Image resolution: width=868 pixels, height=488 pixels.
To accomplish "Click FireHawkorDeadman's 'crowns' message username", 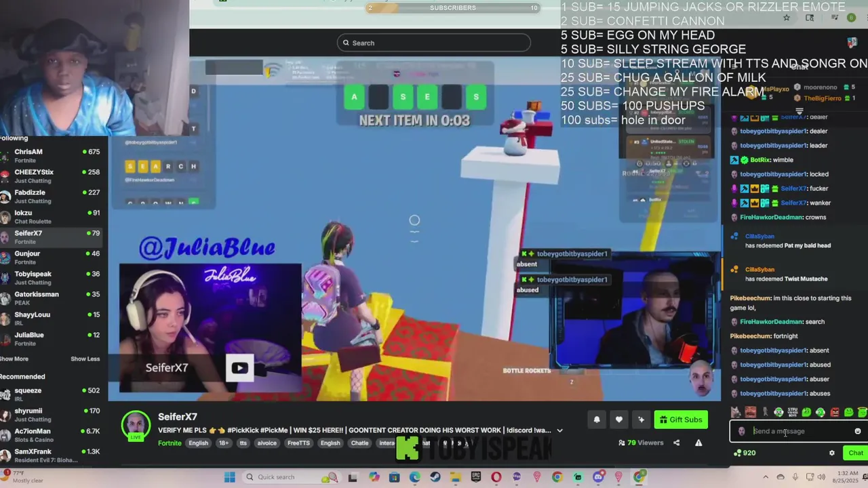I will (x=771, y=217).
